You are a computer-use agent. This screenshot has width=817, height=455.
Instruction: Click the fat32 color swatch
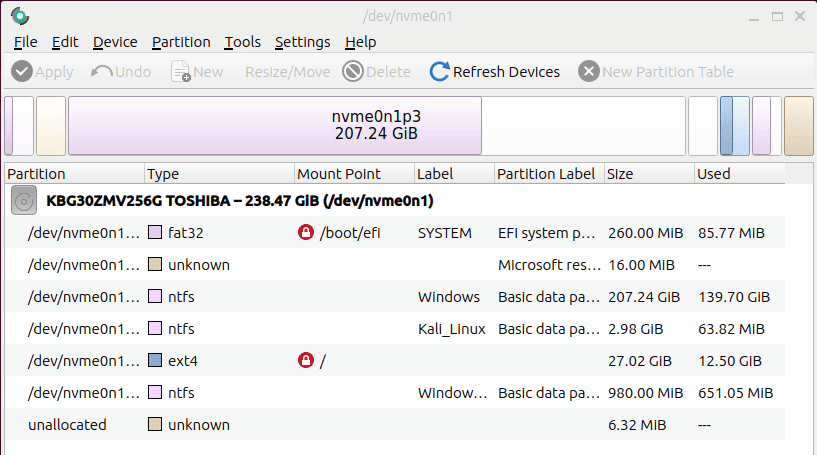tap(155, 232)
